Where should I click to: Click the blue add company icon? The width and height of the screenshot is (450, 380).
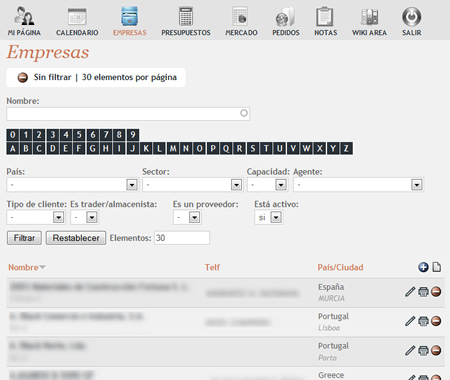[x=423, y=267]
